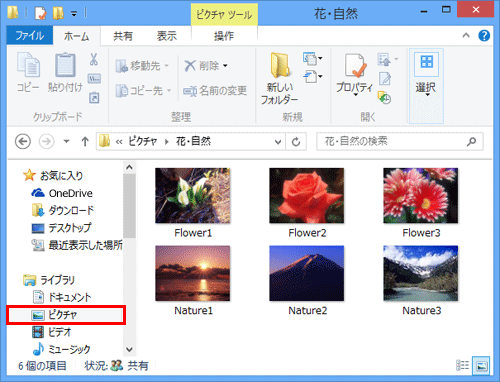Image resolution: width=500 pixels, height=382 pixels.
Task: Switch to the Manage (操作) tab
Action: click(x=224, y=36)
